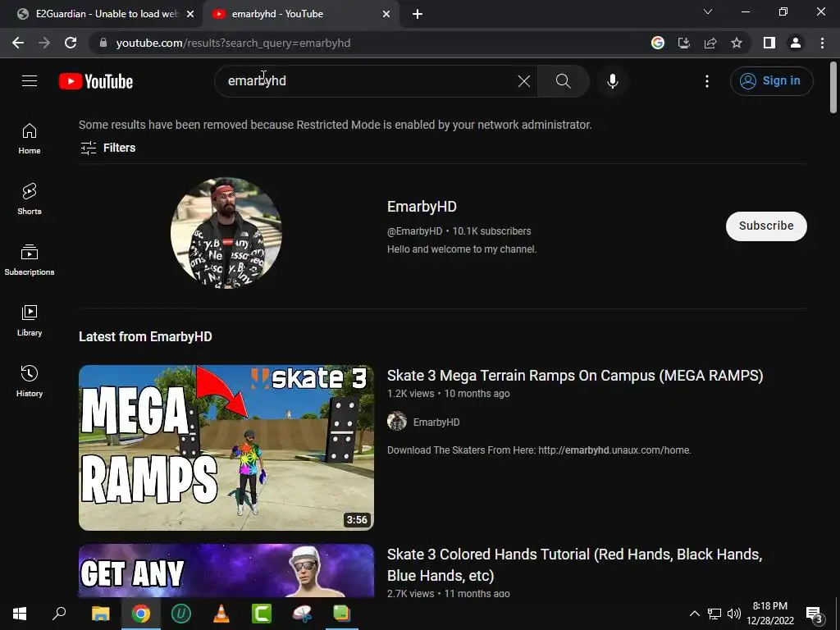
Task: Switch to Chrome on the taskbar
Action: pos(141,614)
